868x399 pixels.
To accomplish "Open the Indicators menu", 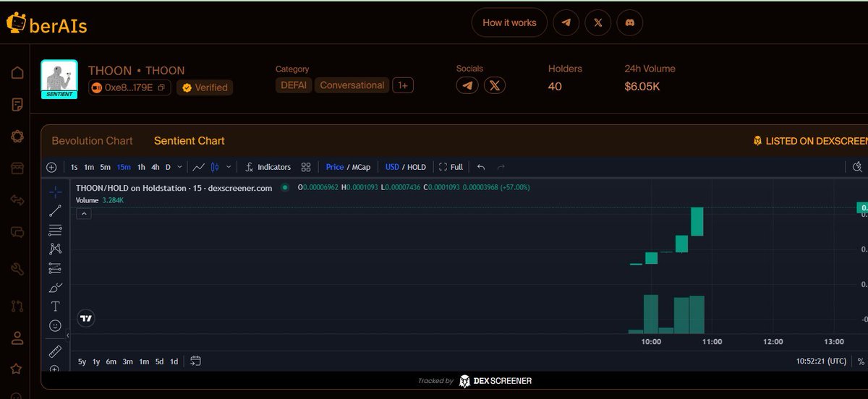I will (x=268, y=167).
